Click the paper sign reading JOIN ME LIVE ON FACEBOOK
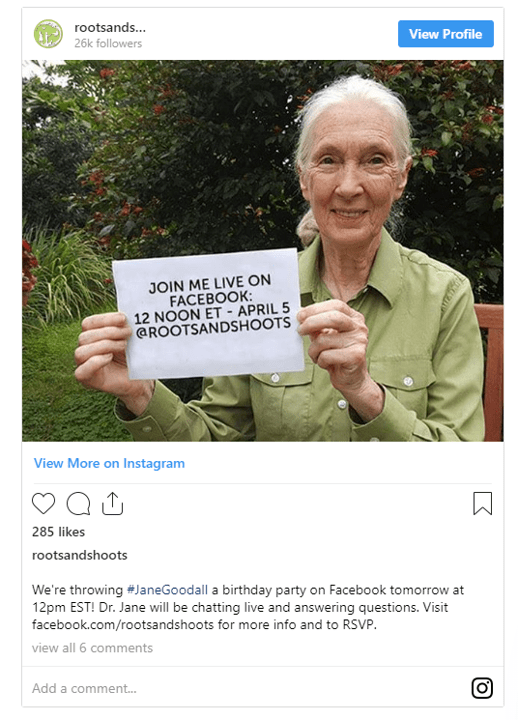The width and height of the screenshot is (518, 720). [x=209, y=312]
